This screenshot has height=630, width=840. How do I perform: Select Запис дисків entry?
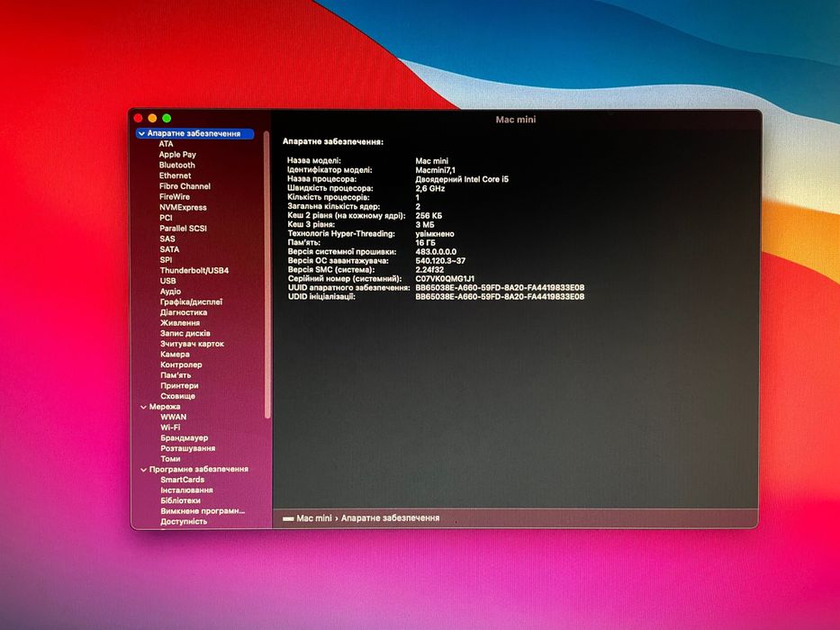click(x=185, y=333)
